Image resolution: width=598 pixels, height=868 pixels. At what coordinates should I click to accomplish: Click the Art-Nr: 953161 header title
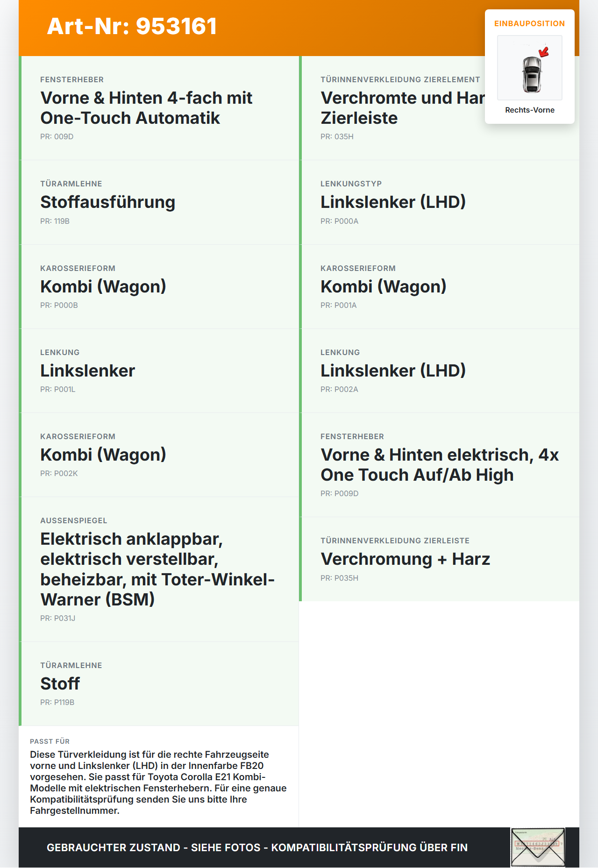coord(132,26)
